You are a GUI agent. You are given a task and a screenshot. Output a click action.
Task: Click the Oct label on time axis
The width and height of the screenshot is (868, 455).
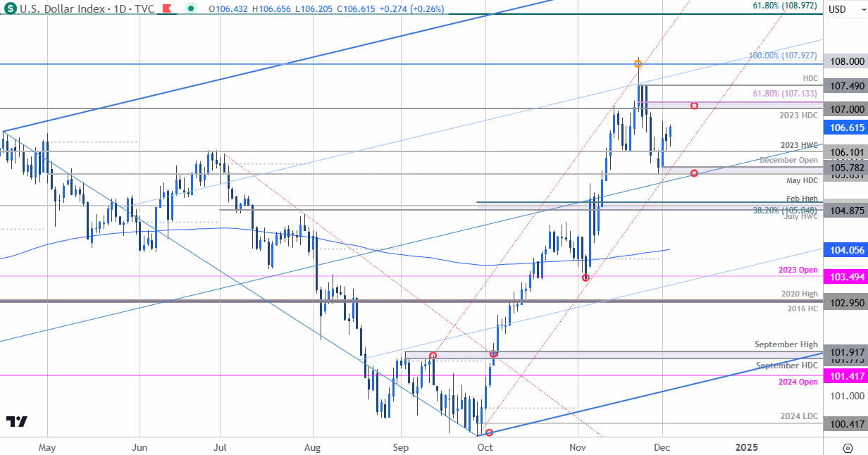point(484,447)
